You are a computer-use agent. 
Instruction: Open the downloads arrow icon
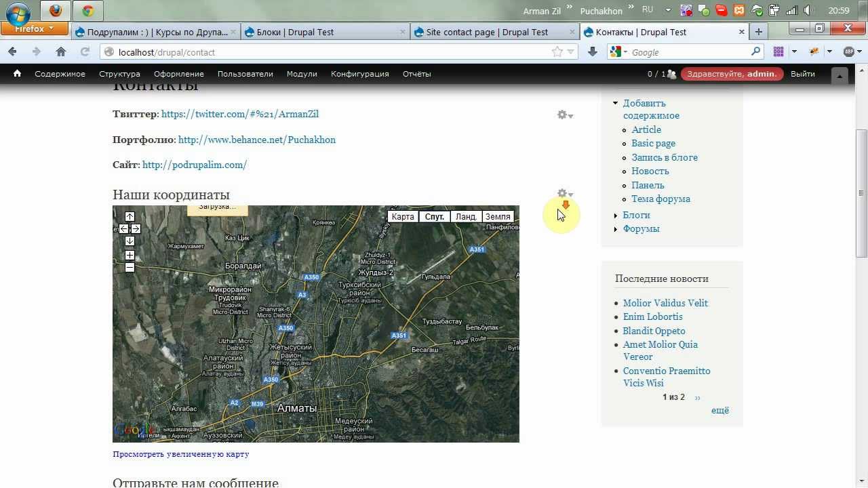click(x=593, y=52)
